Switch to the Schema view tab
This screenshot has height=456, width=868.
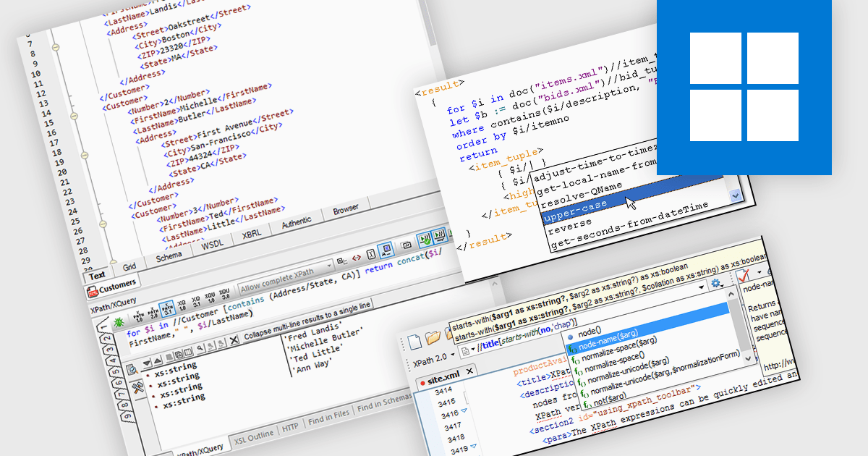(169, 257)
